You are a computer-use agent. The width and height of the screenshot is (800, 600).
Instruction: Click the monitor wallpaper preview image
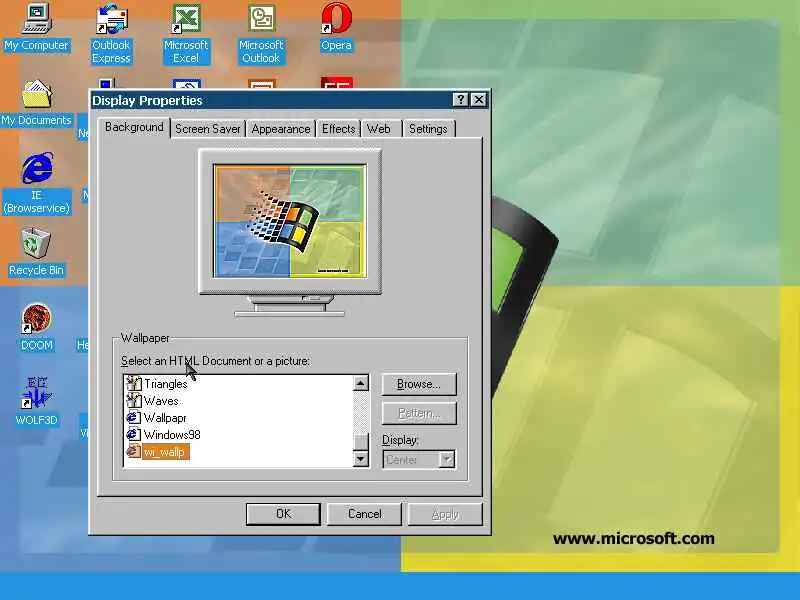pyautogui.click(x=290, y=221)
